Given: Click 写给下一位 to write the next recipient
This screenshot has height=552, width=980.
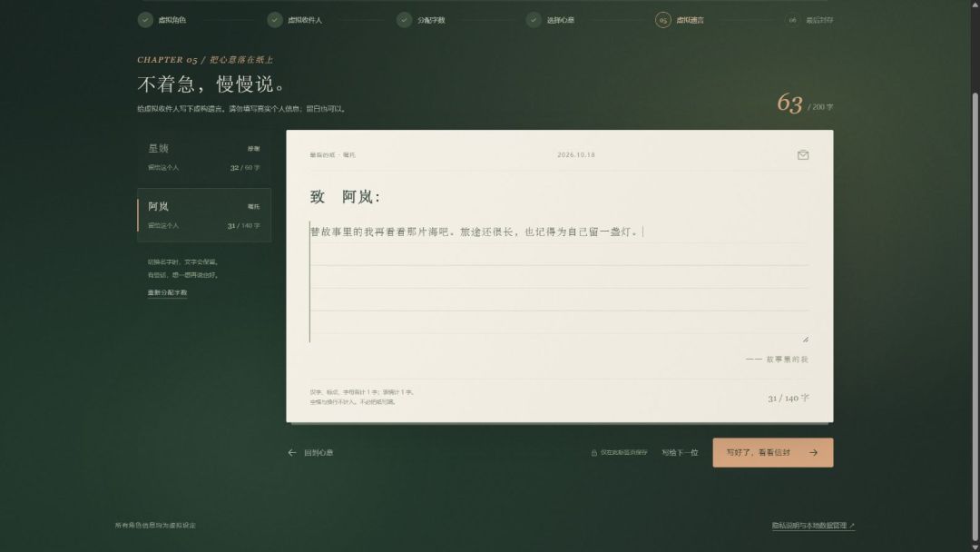Looking at the screenshot, I should pyautogui.click(x=680, y=453).
